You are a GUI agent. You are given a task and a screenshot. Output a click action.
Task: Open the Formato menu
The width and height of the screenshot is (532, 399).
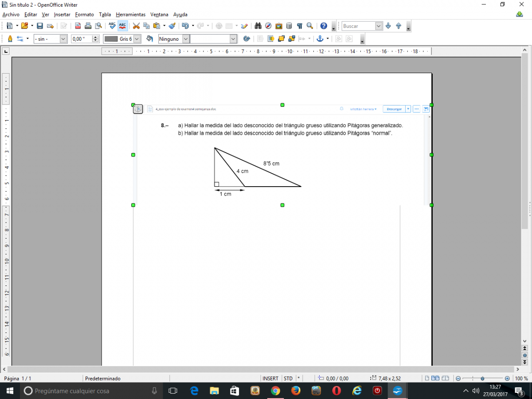(84, 15)
